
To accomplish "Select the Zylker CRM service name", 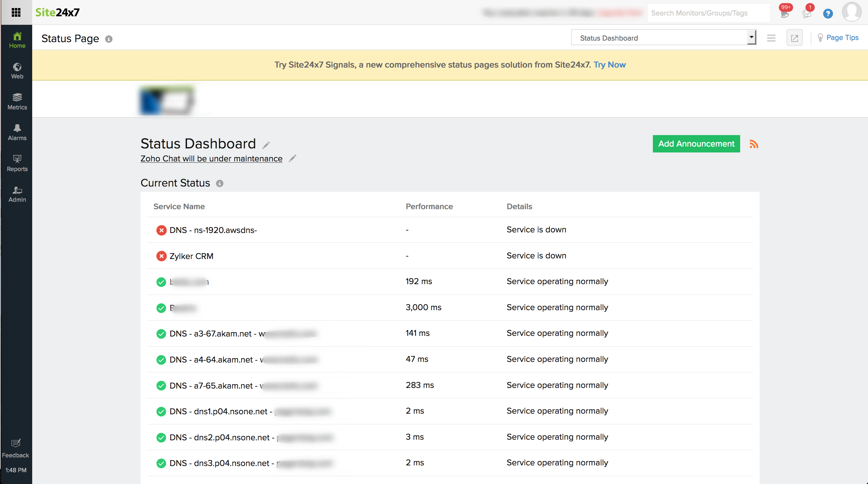I will (191, 256).
